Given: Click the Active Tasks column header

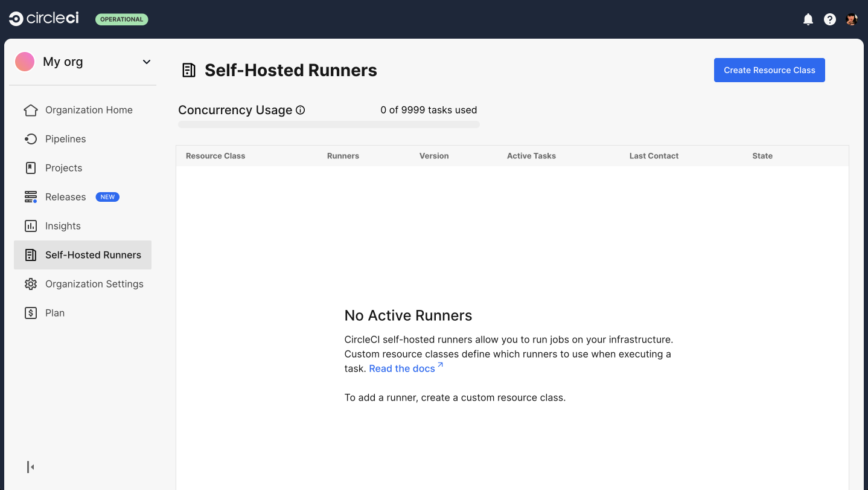Looking at the screenshot, I should click(531, 156).
